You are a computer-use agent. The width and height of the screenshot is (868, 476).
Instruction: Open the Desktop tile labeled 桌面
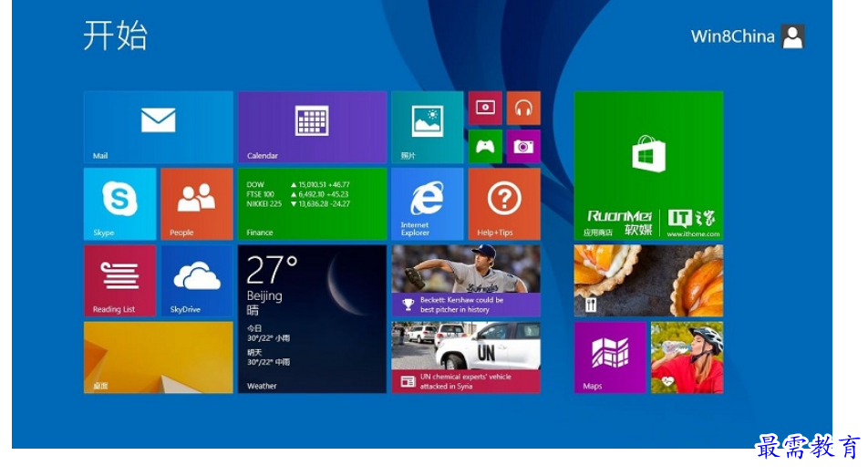pos(159,357)
